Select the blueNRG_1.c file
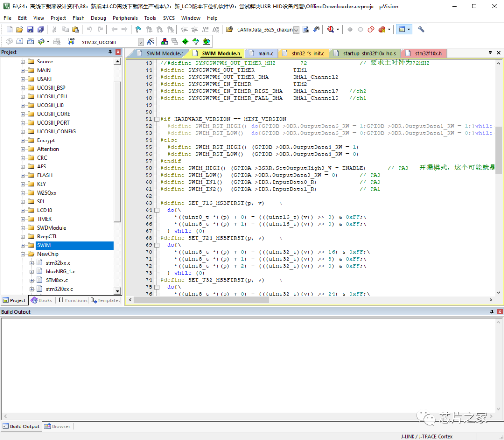 click(x=60, y=272)
